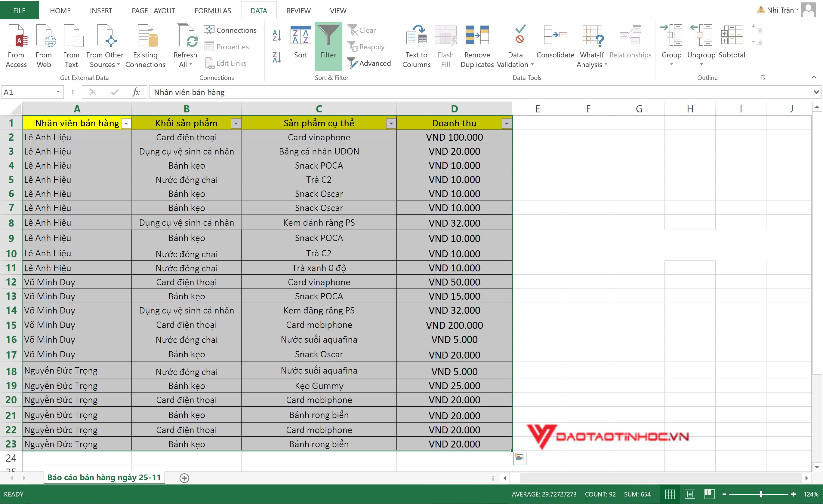Screen dimensions: 823x504
Task: Switch to the INSERT tab
Action: coord(101,11)
